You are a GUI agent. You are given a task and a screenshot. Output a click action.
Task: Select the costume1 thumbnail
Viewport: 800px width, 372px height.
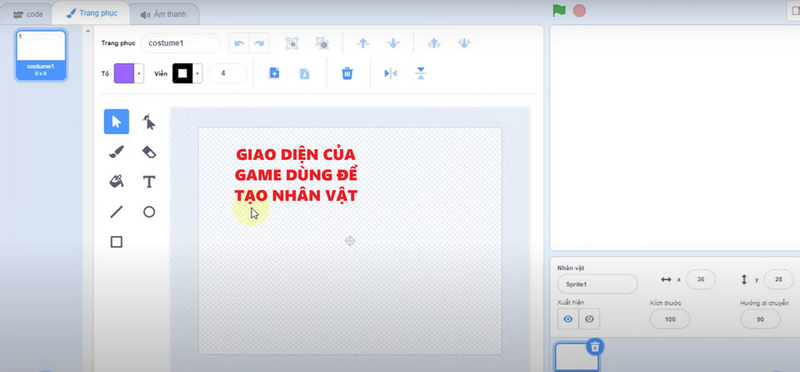41,55
